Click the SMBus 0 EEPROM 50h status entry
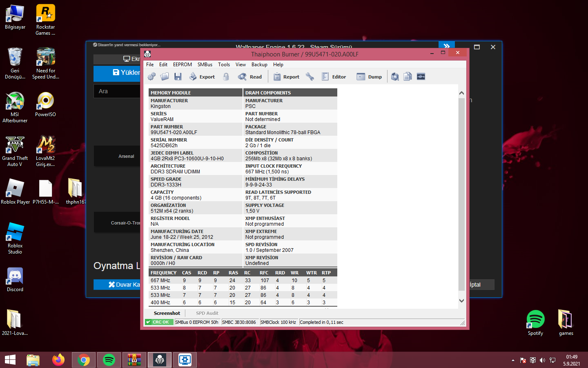This screenshot has width=588, height=368. [x=197, y=322]
